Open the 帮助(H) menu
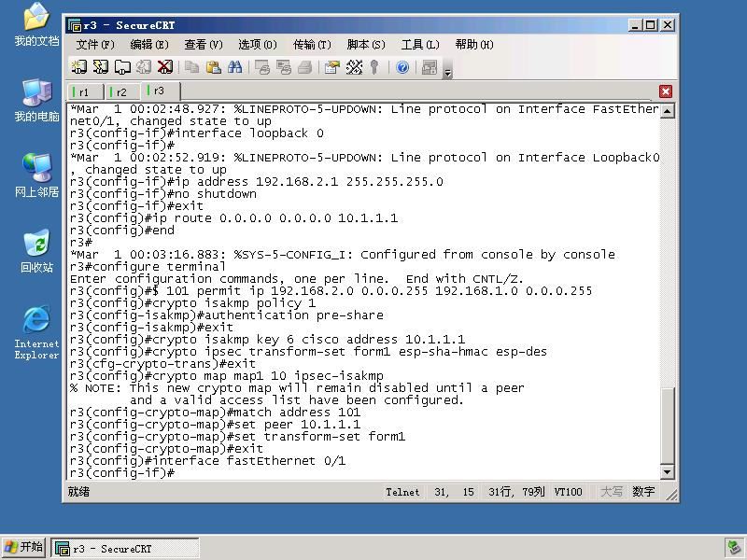 (474, 45)
